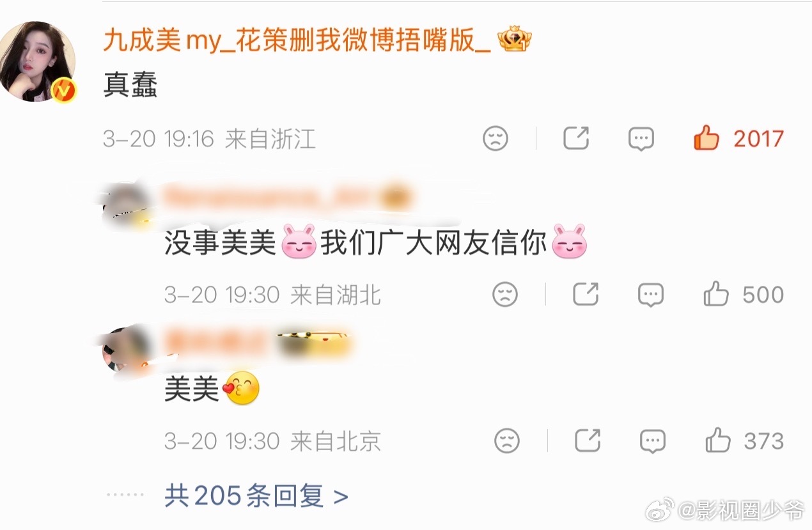
Task: Reply to the 真蠢 comment via bubble icon
Action: point(641,139)
